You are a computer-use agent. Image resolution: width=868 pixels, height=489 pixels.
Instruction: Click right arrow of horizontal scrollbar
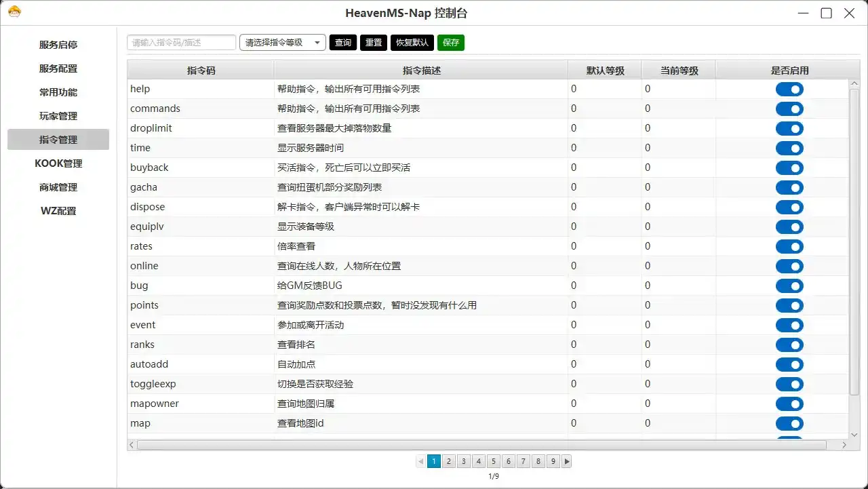coord(844,445)
